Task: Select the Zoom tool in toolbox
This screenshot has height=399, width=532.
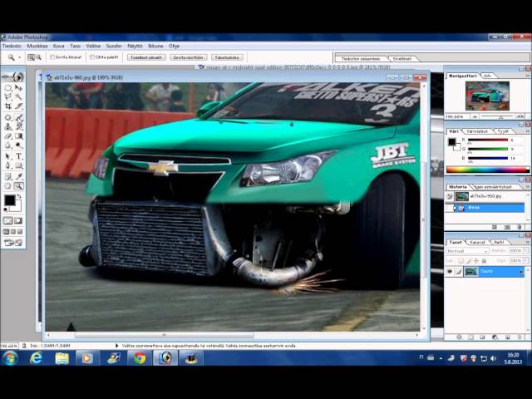Action: point(18,186)
